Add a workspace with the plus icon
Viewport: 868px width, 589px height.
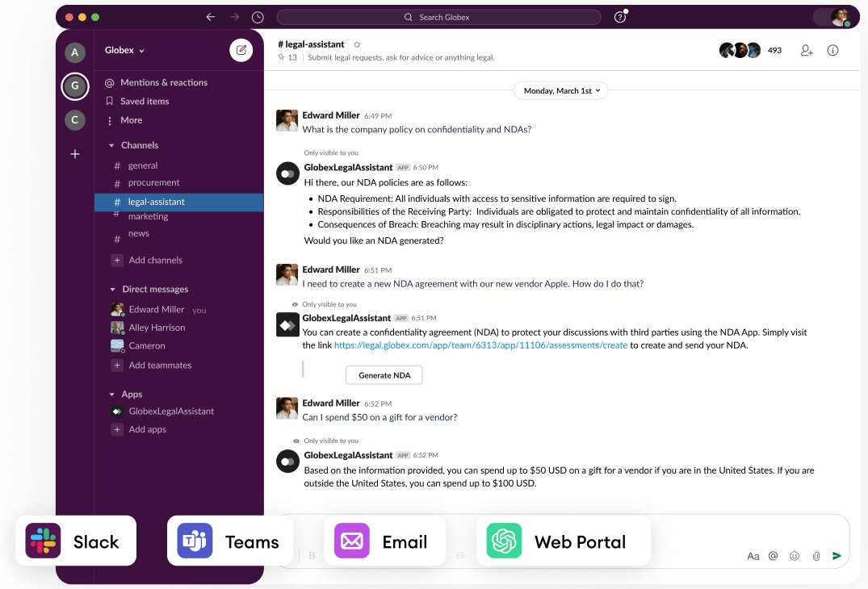coord(75,154)
